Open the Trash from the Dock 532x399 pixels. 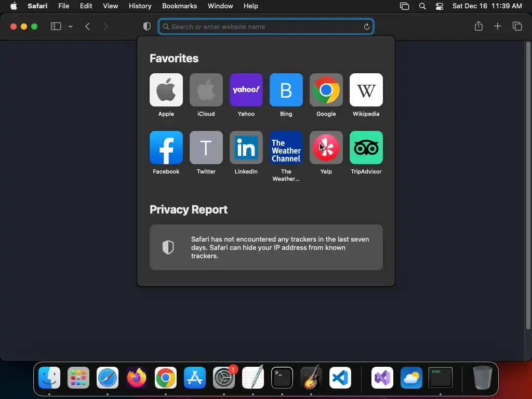(x=483, y=378)
